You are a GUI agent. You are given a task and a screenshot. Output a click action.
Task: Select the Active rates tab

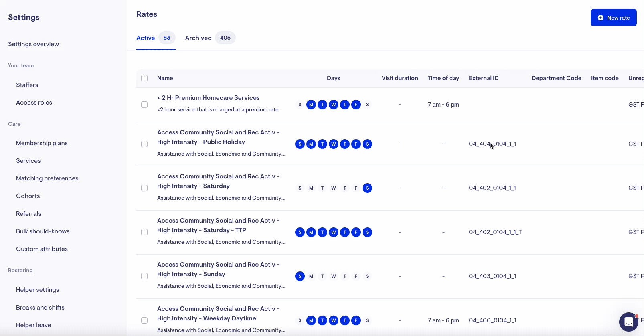[x=156, y=38]
